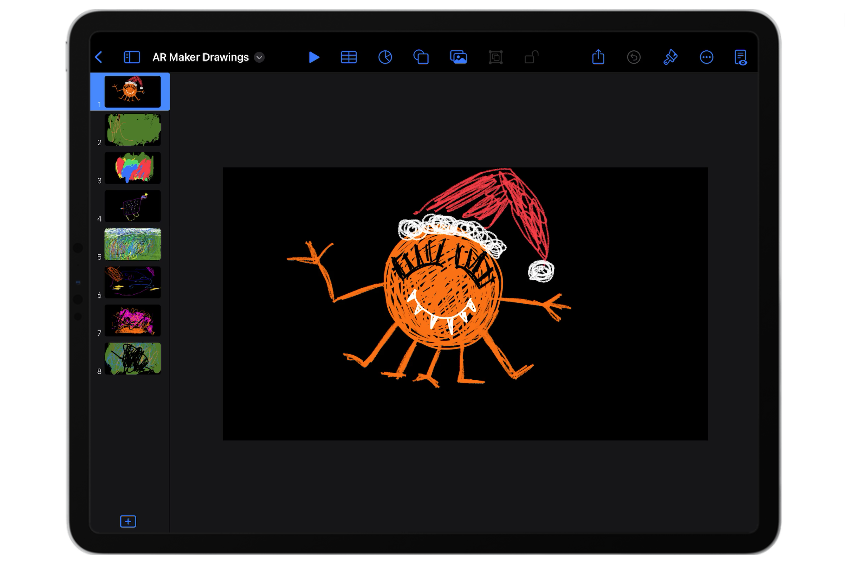Play the slideshow
This screenshot has height=563, width=845.
(314, 58)
